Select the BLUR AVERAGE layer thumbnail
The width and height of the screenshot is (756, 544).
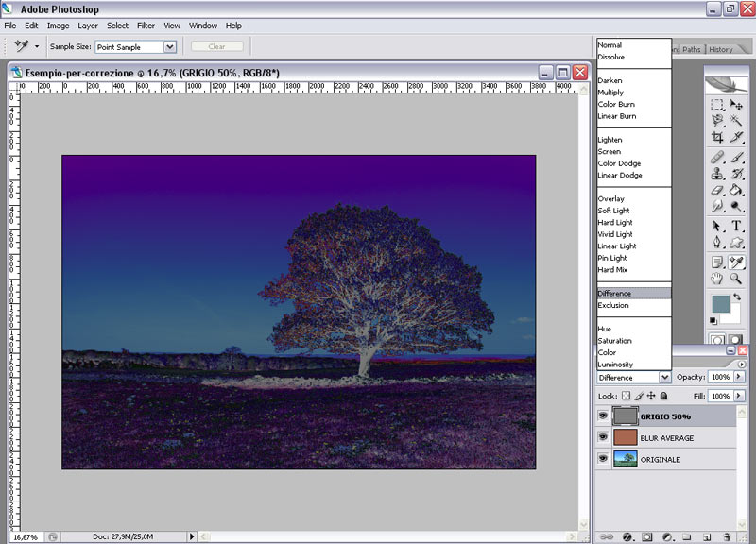point(625,437)
